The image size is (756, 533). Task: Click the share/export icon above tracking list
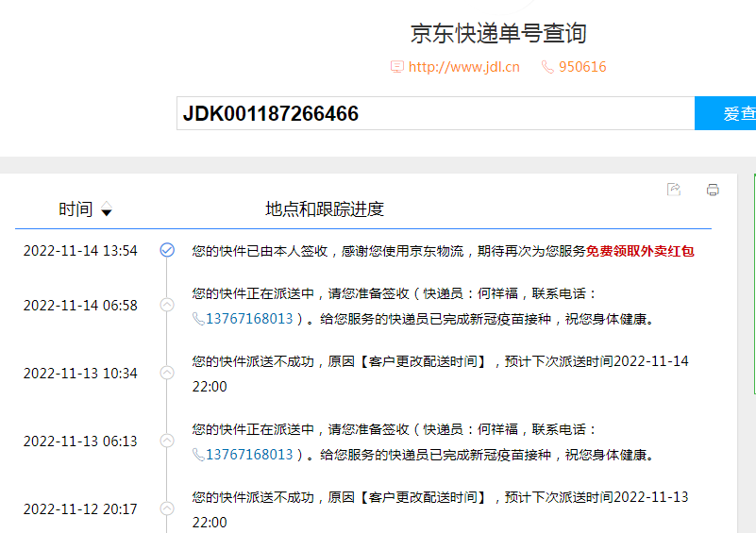(x=674, y=190)
